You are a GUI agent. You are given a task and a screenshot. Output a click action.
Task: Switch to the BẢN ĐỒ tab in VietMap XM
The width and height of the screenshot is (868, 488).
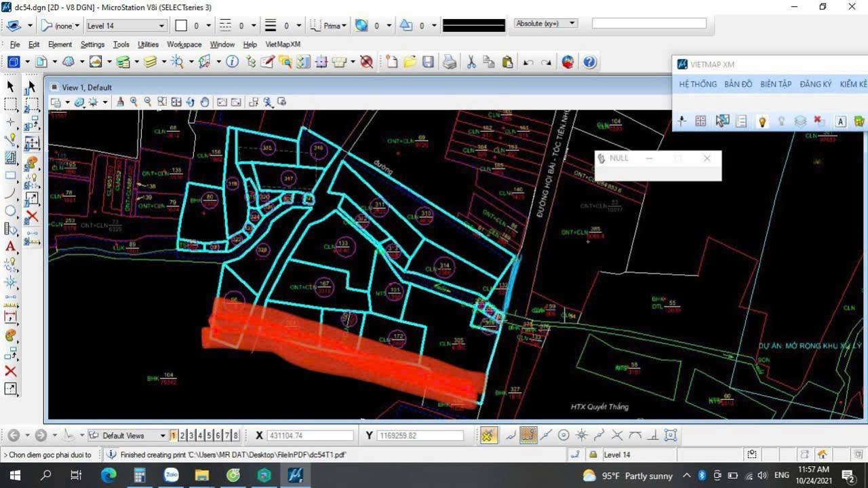click(x=738, y=84)
